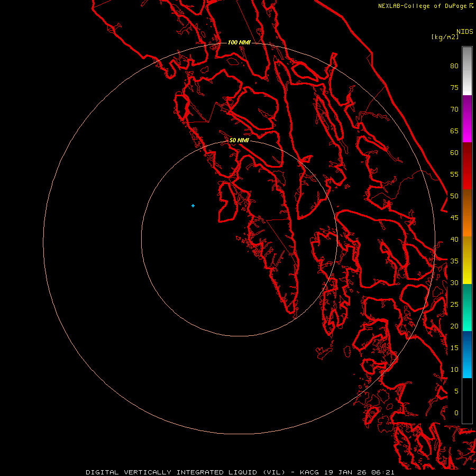Click the KACG station identifier in caption

coord(309,472)
